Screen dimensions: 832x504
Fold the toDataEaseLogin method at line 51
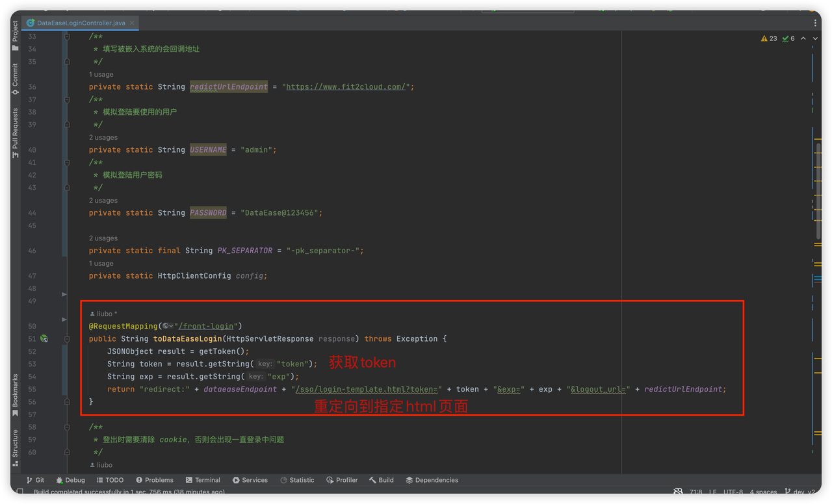click(67, 339)
